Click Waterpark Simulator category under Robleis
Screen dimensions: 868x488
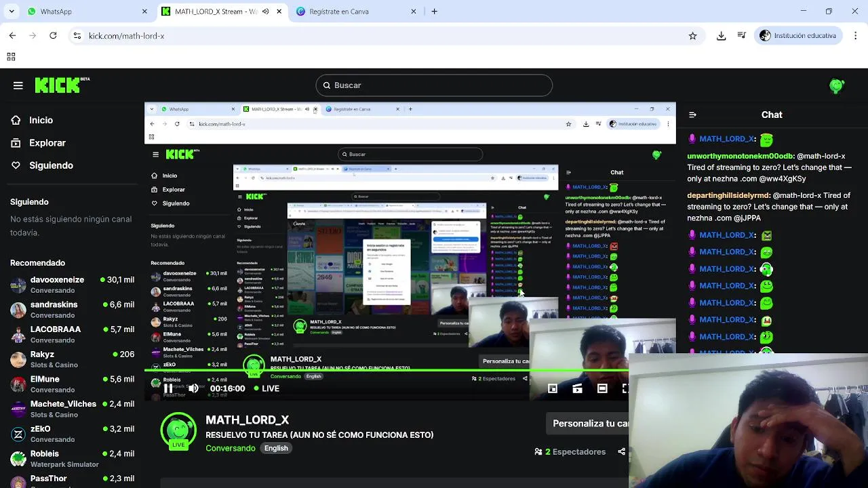click(x=64, y=464)
